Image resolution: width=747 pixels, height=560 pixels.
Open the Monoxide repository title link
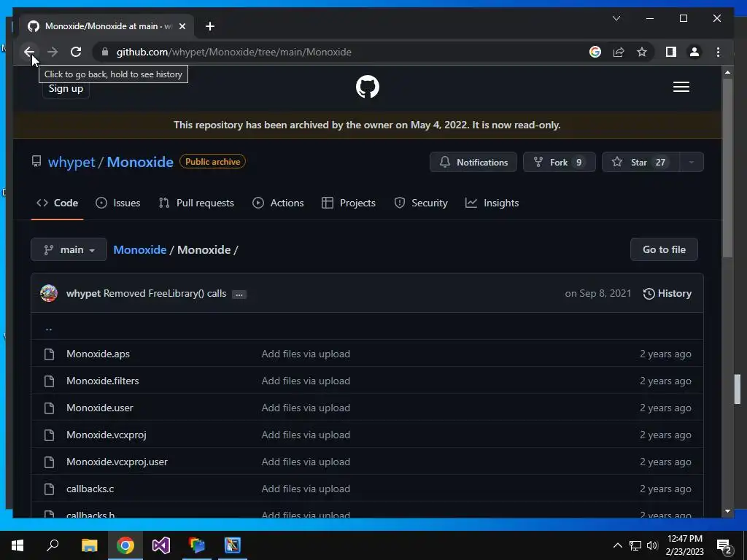click(140, 162)
